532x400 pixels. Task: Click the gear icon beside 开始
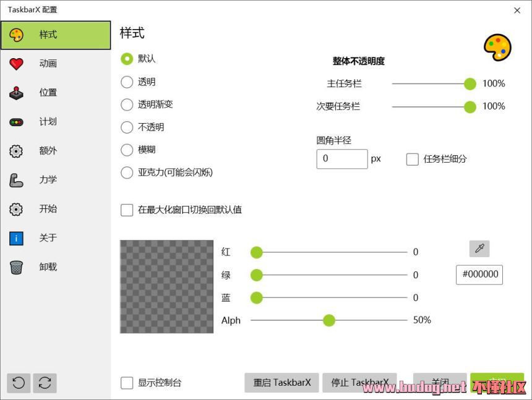[16, 209]
